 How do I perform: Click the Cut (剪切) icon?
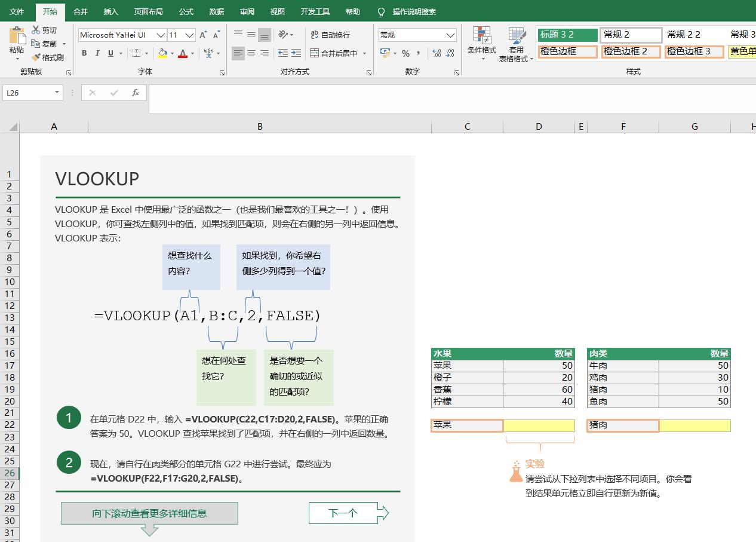tap(36, 30)
